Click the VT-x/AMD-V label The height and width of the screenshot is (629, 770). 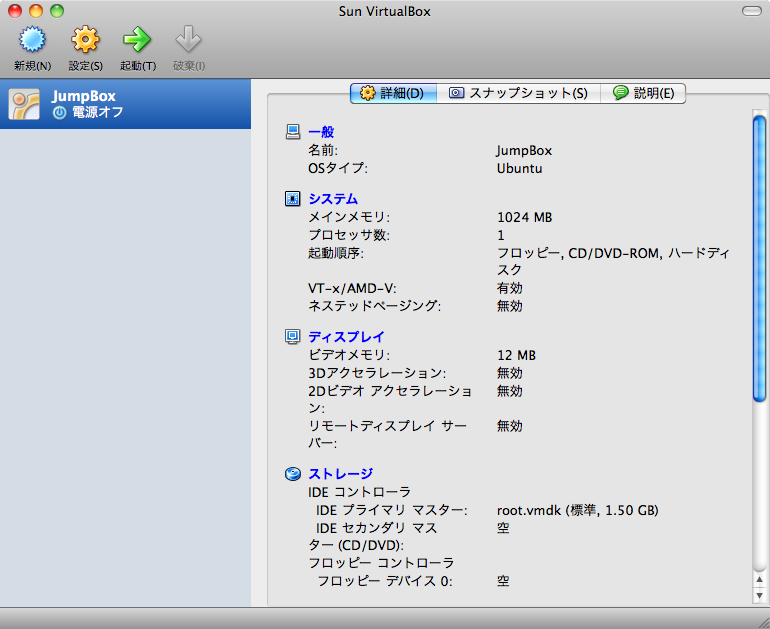pos(352,288)
